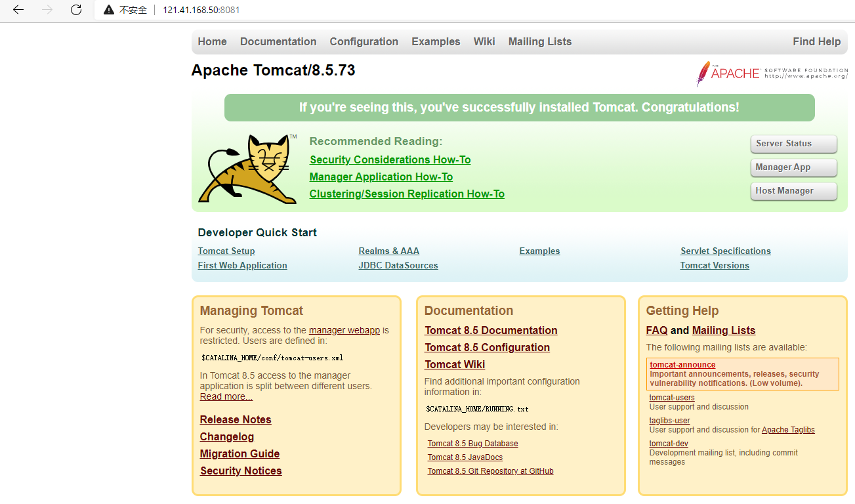The width and height of the screenshot is (855, 504).
Task: Visit the JDBC DataSources link
Action: [x=398, y=266]
